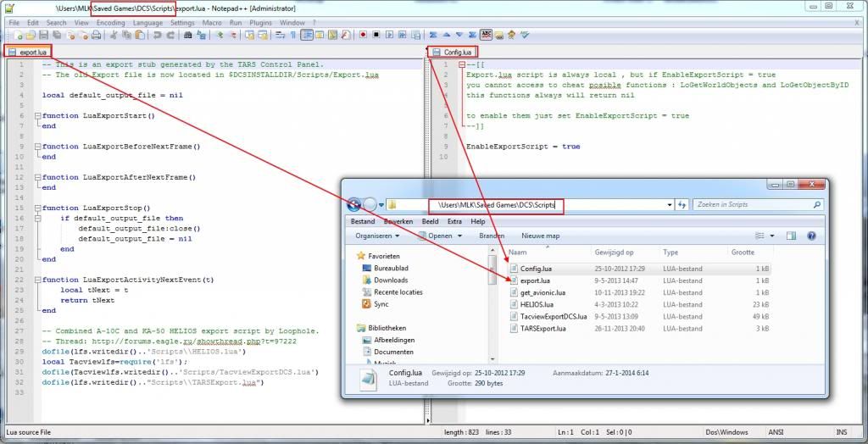Toggle the Indent Guide toolbar button
This screenshot has height=444, width=868.
pyautogui.click(x=307, y=35)
